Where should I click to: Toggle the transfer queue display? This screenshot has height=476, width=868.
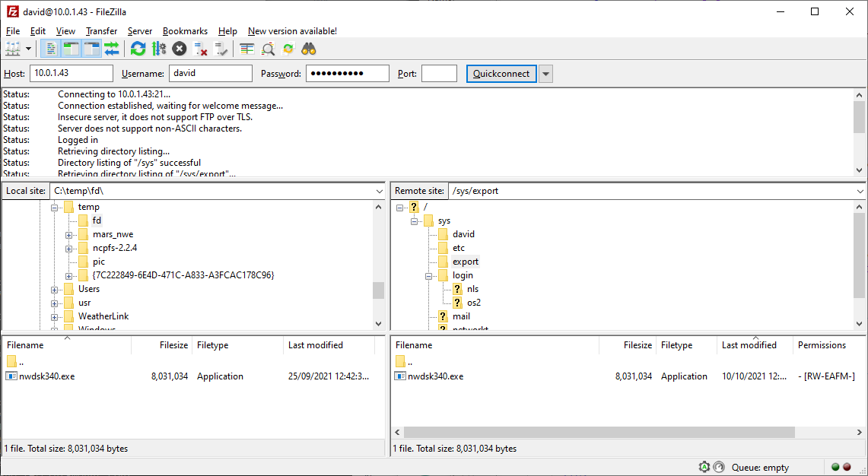pyautogui.click(x=112, y=49)
